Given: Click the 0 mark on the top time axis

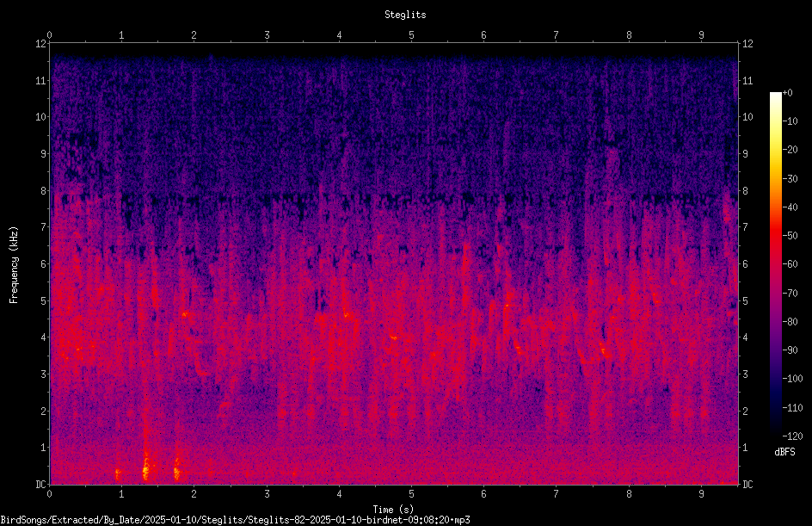Looking at the screenshot, I should tap(49, 35).
